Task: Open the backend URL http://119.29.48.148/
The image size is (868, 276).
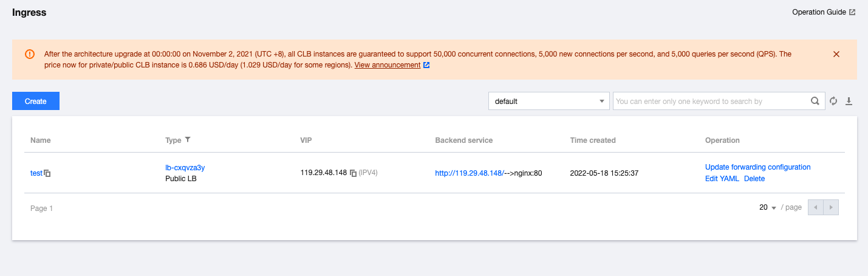Action: (470, 173)
